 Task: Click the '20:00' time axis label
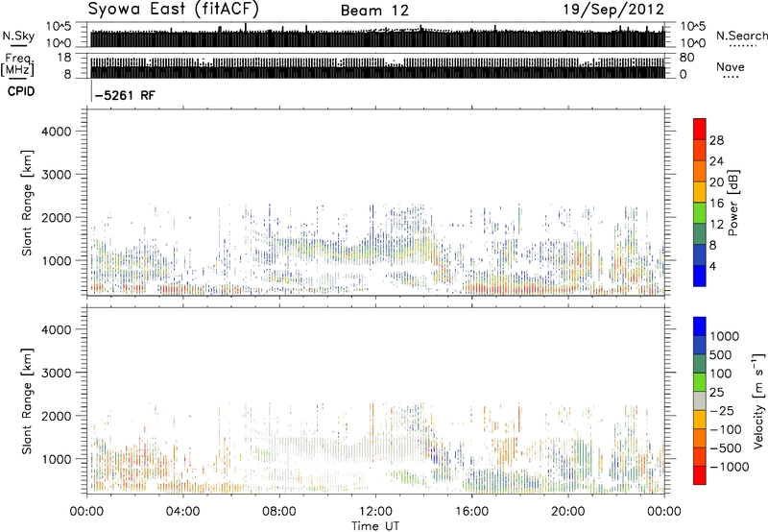click(x=568, y=511)
